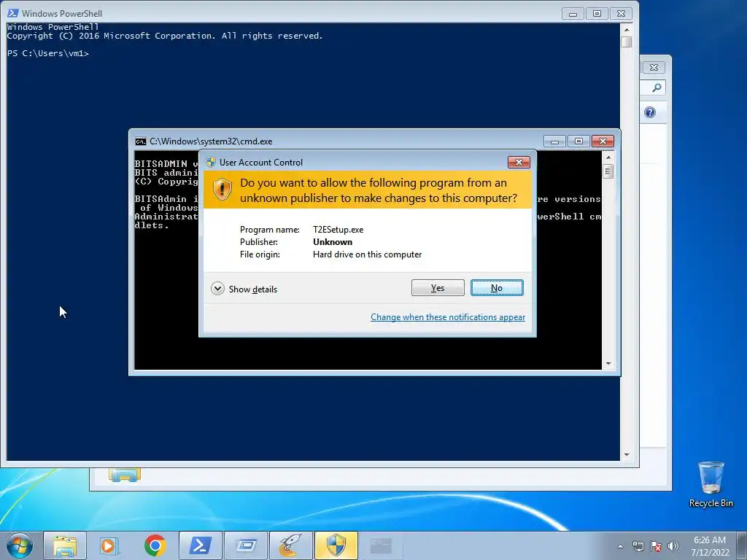Click the volume speaker icon in tray
Viewport: 747px width, 560px height.
point(673,546)
